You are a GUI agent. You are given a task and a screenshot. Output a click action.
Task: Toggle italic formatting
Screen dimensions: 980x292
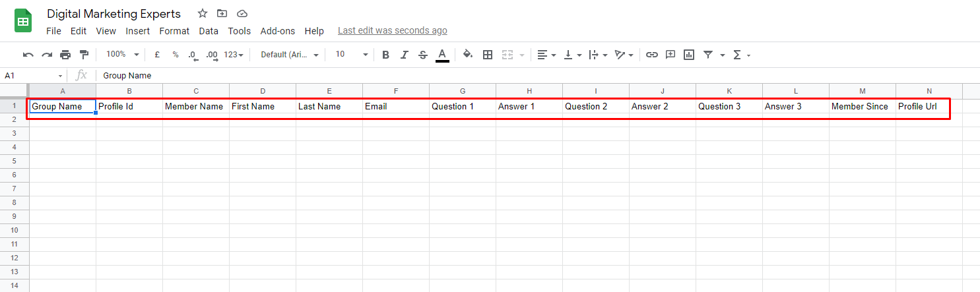click(x=405, y=55)
